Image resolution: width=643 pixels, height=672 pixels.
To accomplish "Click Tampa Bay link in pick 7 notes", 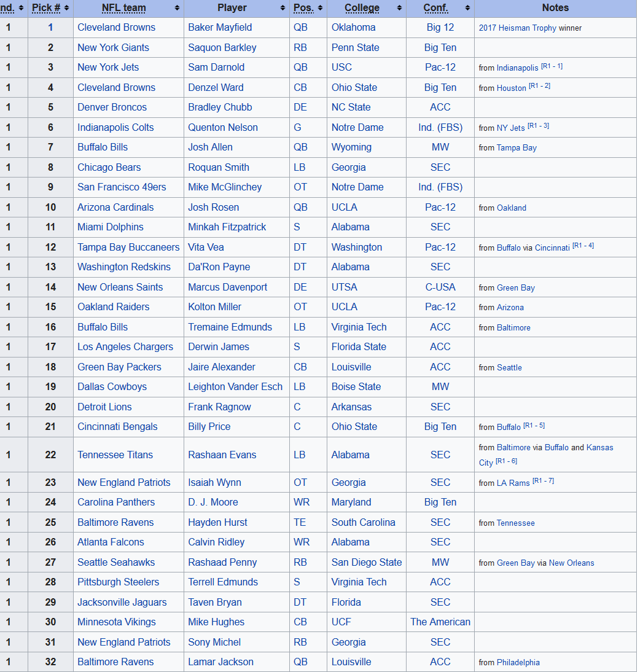I will pos(516,148).
